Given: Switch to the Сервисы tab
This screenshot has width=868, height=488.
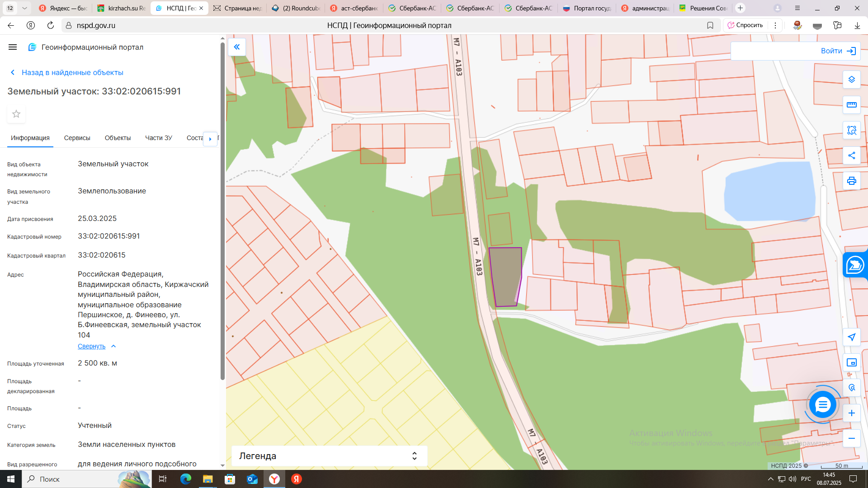Looking at the screenshot, I should coord(77,138).
